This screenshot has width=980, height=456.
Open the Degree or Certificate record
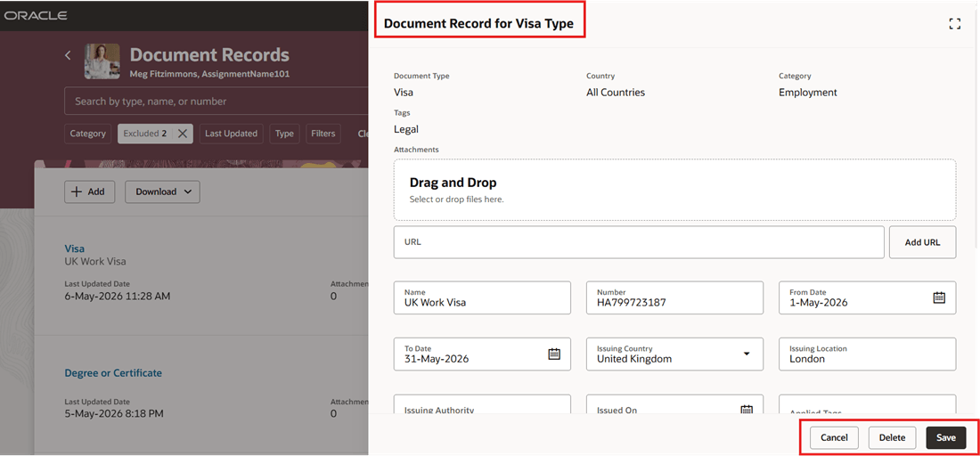click(x=113, y=373)
